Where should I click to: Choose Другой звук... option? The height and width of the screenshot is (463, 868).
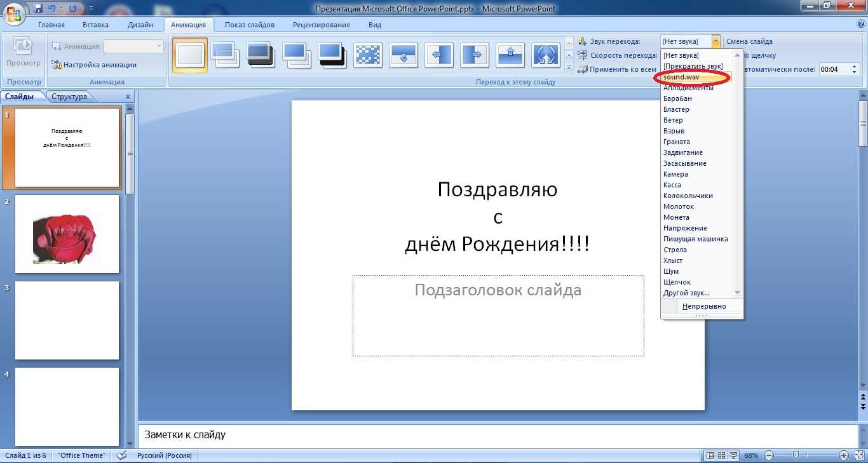coord(696,293)
